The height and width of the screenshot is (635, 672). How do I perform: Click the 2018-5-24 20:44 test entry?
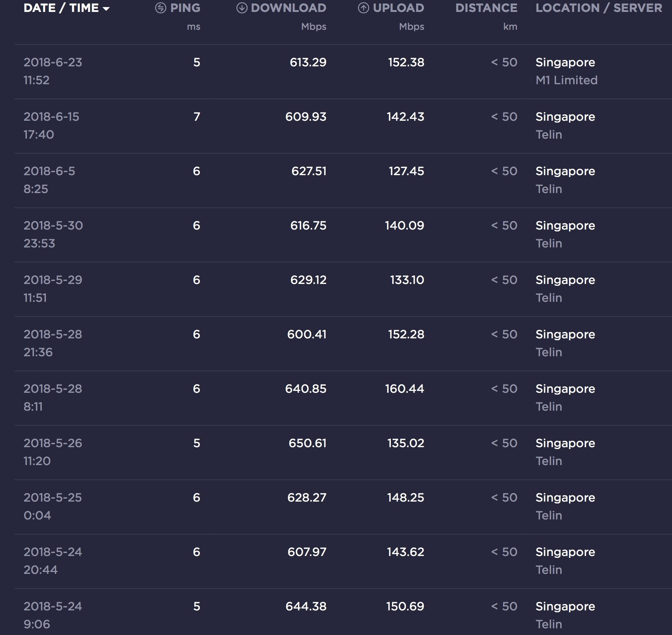pos(53,560)
